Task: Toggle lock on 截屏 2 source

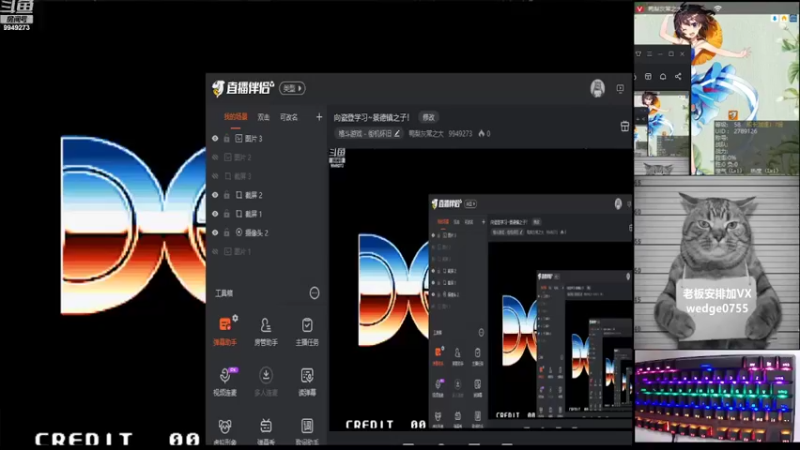Action: [227, 195]
